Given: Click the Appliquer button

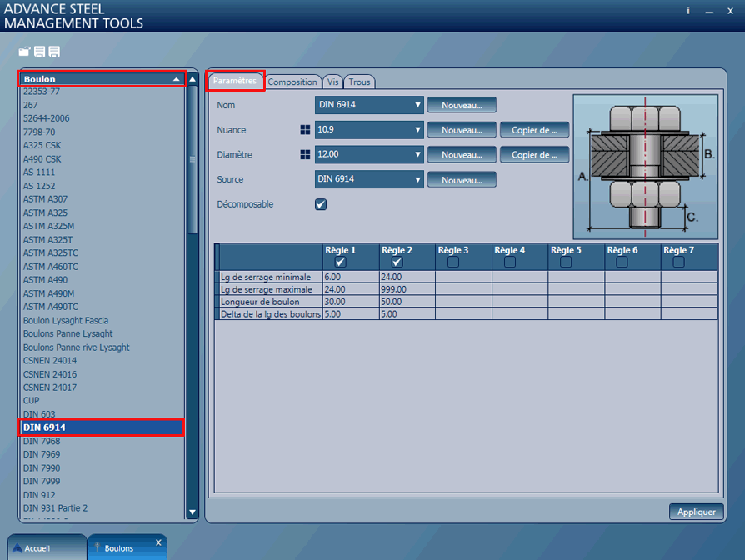Looking at the screenshot, I should coord(697,512).
